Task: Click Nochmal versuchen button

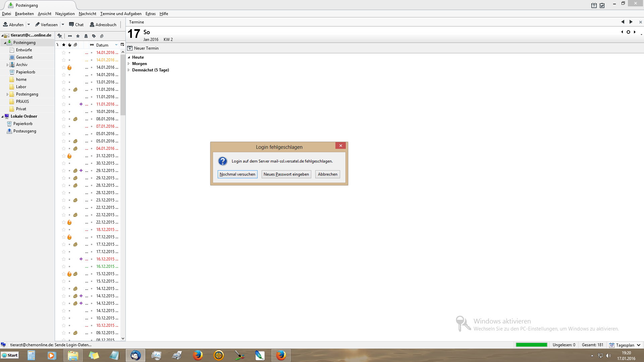Action: 237,174
